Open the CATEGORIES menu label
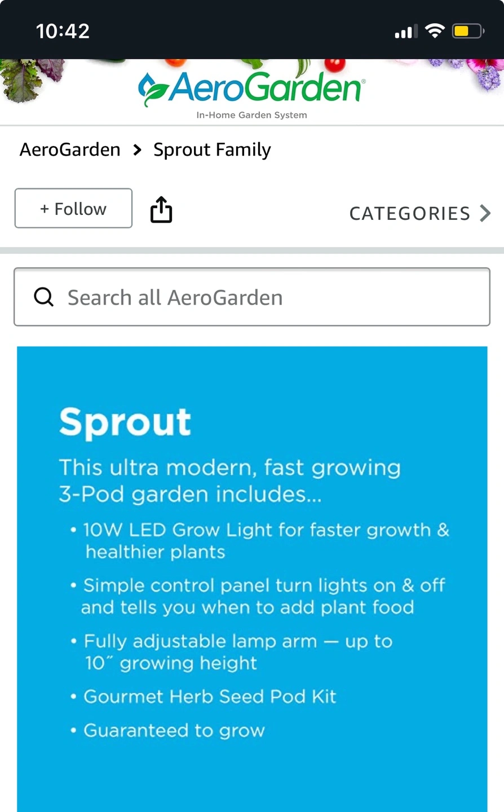The height and width of the screenshot is (812, 504). [x=410, y=213]
